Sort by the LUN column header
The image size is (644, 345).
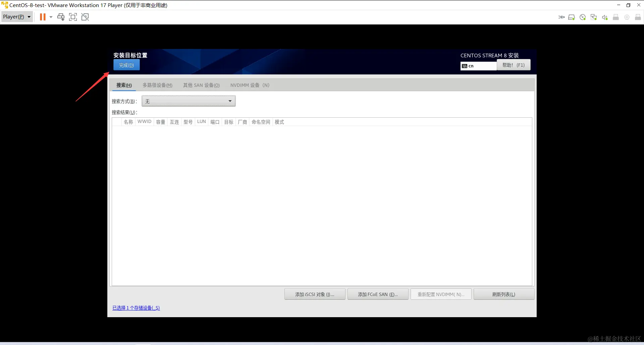coord(202,122)
